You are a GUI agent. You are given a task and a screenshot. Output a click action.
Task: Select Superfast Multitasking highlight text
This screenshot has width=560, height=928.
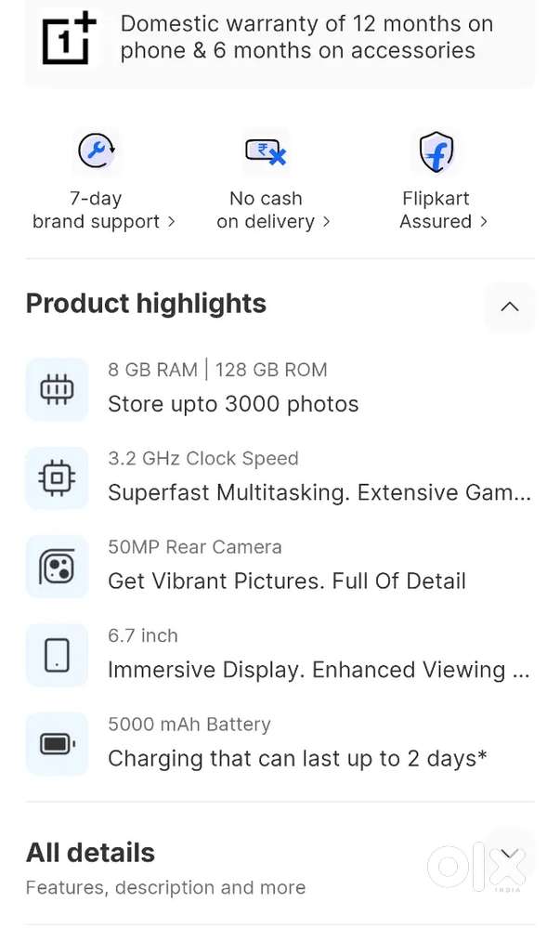pos(319,492)
